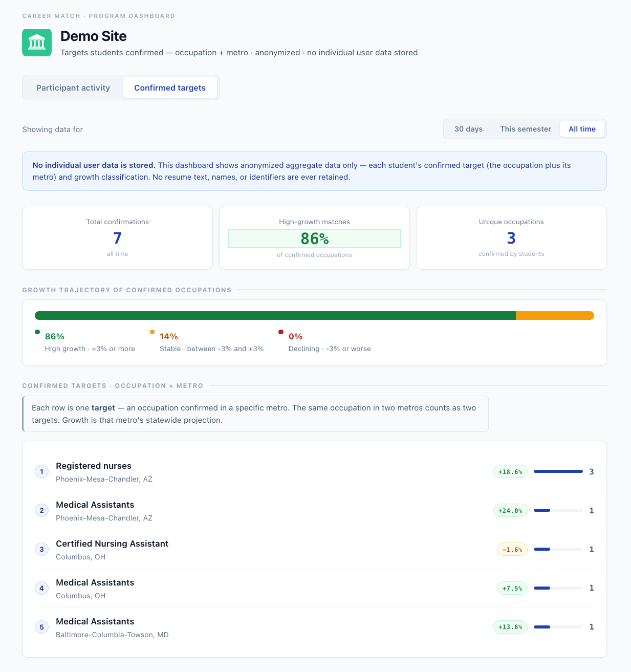This screenshot has height=672, width=631.
Task: Click the red Declining legend dot
Action: coord(281,332)
